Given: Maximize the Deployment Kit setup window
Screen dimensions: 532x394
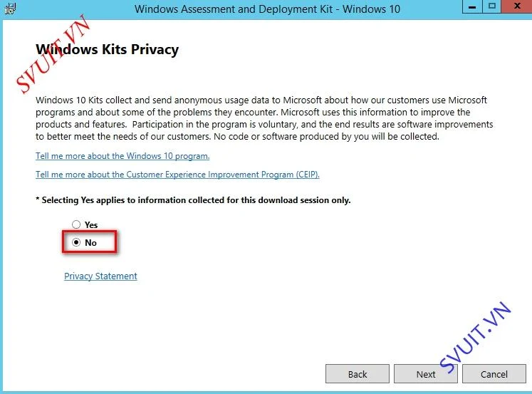Looking at the screenshot, I should [x=491, y=6].
